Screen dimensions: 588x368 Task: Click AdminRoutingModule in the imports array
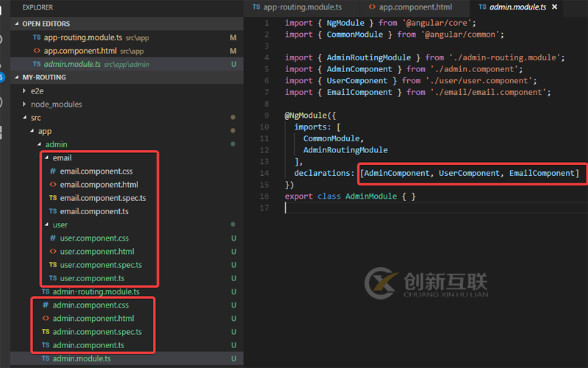345,150
